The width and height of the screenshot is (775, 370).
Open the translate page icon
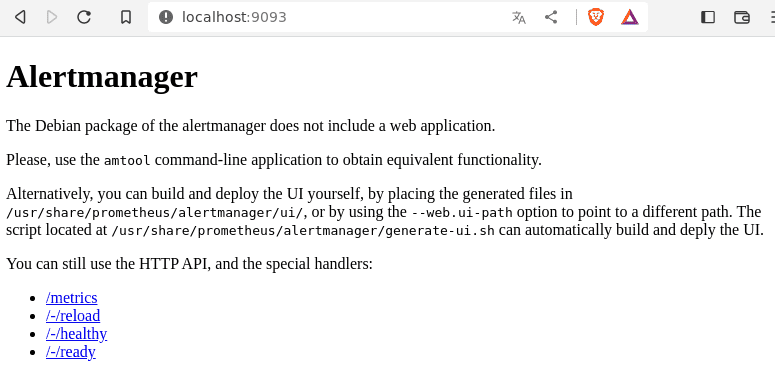pos(518,17)
